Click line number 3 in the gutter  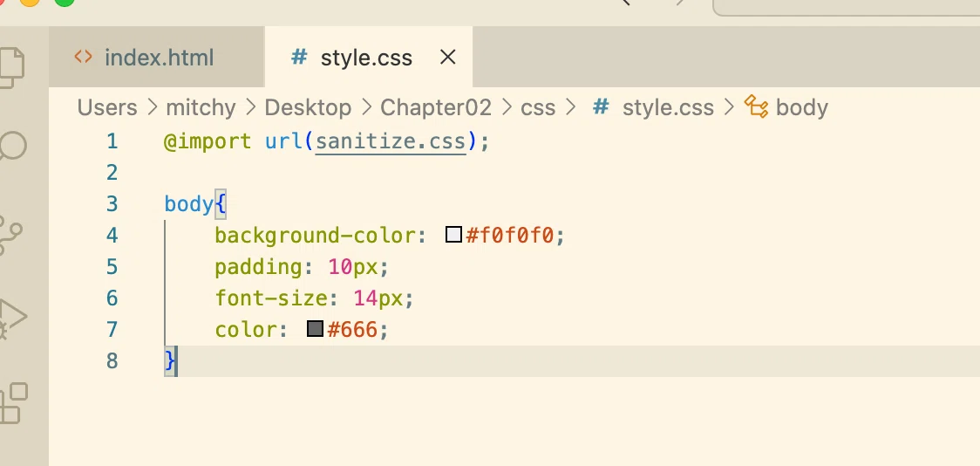pyautogui.click(x=112, y=204)
